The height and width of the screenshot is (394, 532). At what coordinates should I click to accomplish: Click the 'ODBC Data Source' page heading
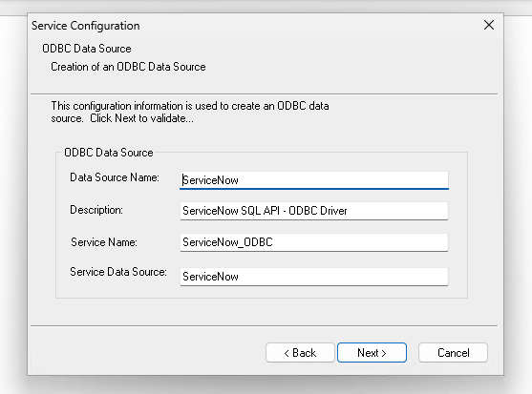pyautogui.click(x=87, y=49)
